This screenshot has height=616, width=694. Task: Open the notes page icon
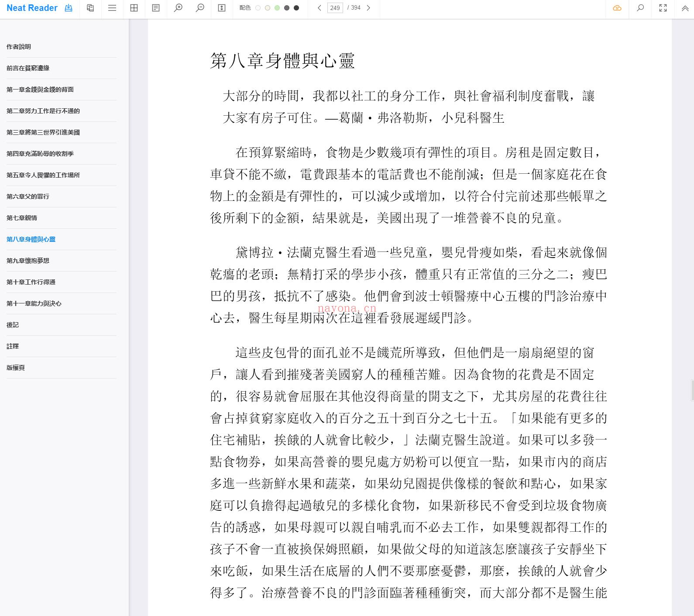(156, 8)
